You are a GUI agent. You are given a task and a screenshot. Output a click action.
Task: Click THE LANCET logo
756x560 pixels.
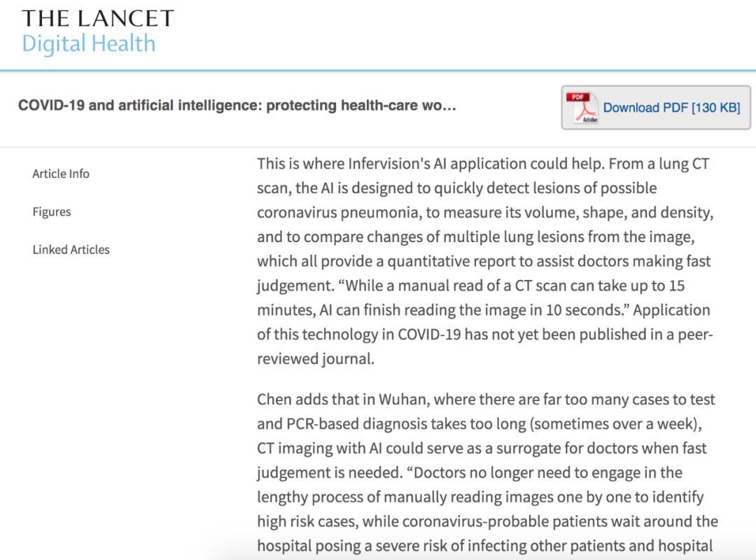pos(98,18)
